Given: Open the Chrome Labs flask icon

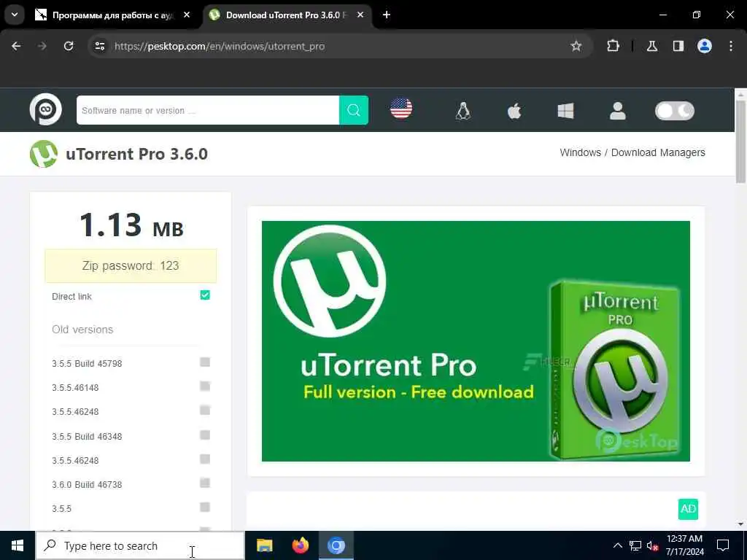Looking at the screenshot, I should click(x=651, y=46).
